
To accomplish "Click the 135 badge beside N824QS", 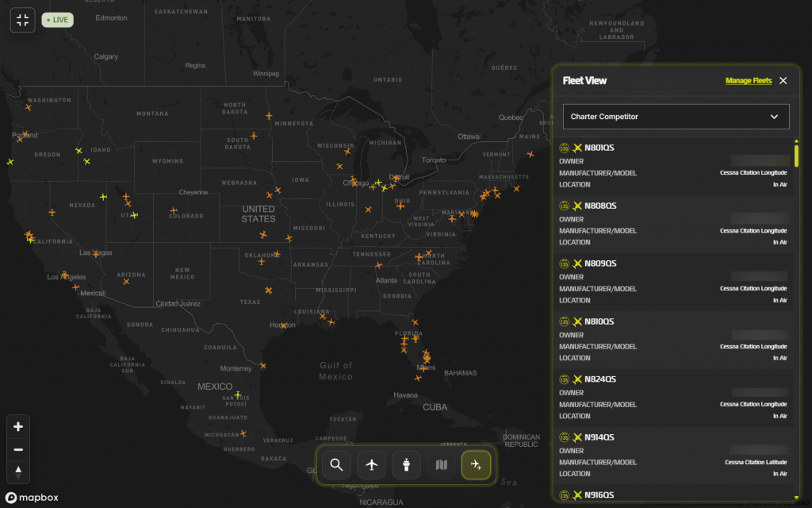I will pos(564,379).
